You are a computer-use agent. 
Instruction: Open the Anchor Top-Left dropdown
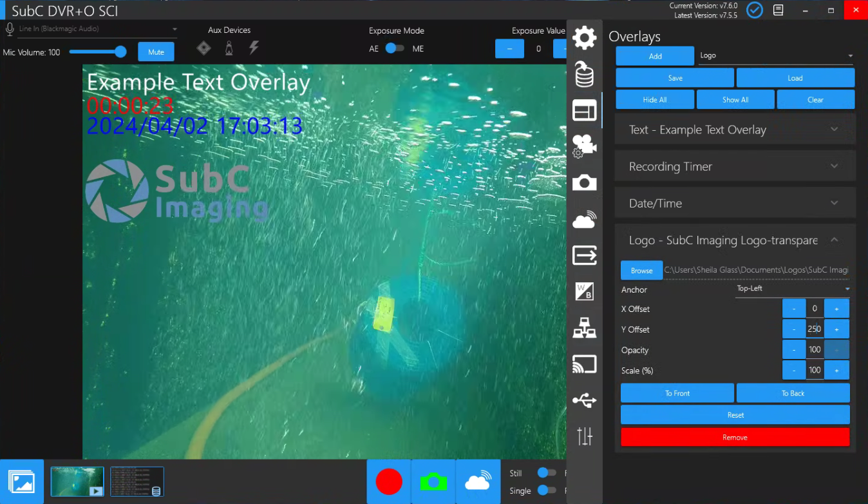coord(793,289)
